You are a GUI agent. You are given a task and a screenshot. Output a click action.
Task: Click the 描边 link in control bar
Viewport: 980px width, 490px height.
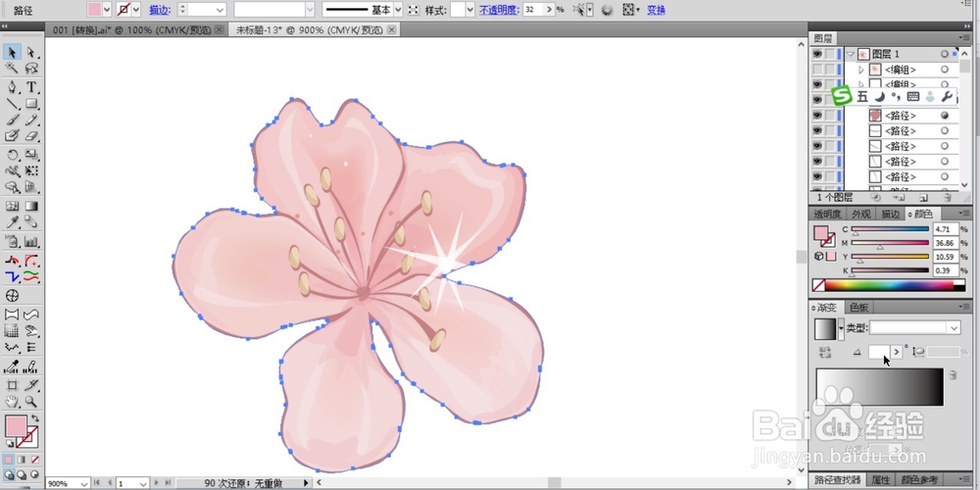159,10
